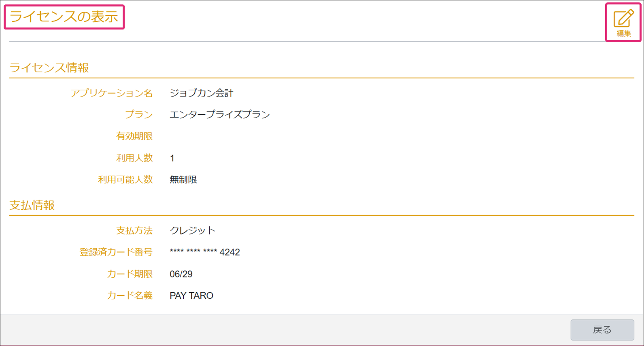
Task: Click the 利用可能人数 field label
Action: (x=125, y=179)
